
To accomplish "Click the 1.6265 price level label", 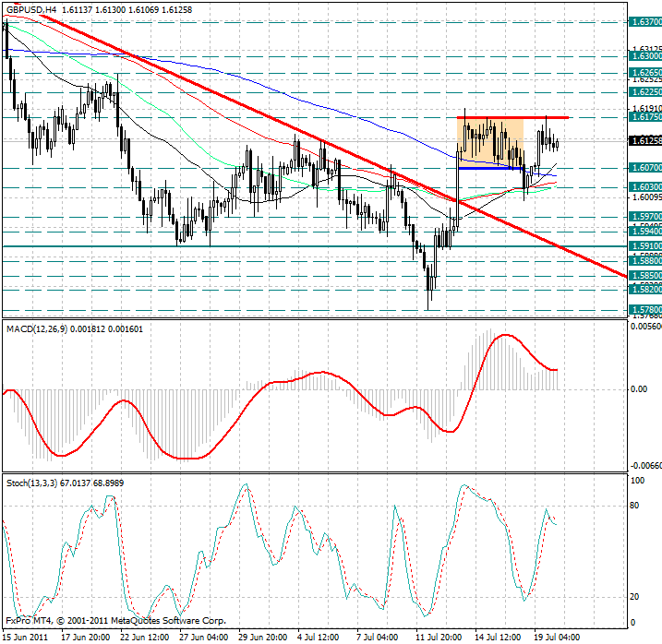I will tap(645, 73).
